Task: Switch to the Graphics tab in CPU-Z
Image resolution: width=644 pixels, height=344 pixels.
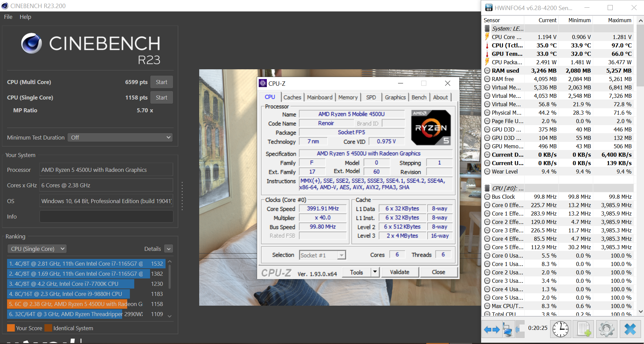Action: click(x=395, y=97)
